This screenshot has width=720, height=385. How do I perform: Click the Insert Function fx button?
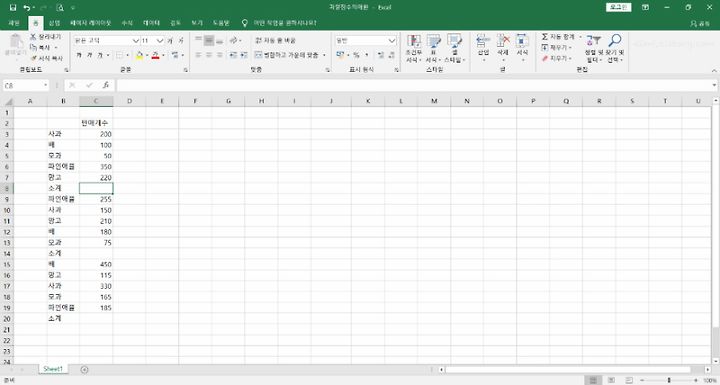(106, 85)
